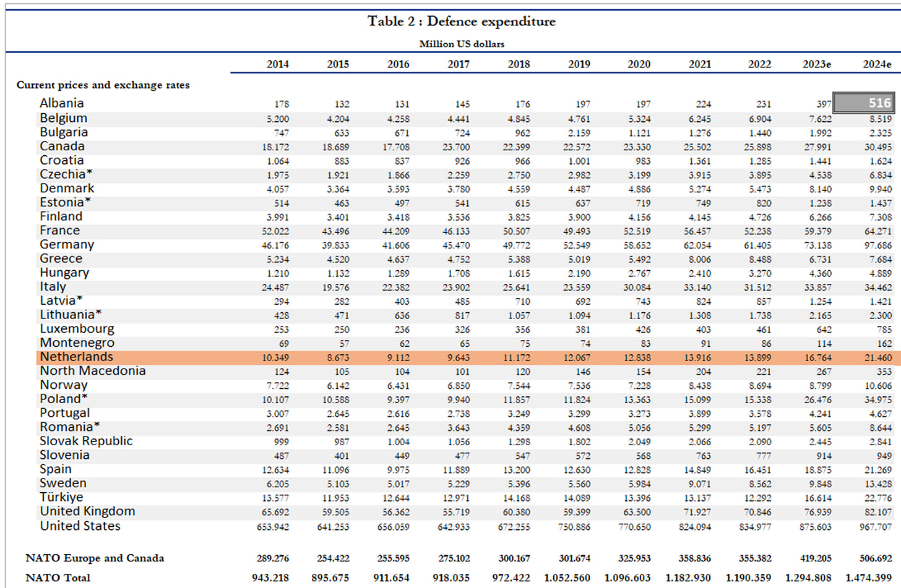901x588 pixels.
Task: Select the Hungary row label
Action: coord(64,273)
